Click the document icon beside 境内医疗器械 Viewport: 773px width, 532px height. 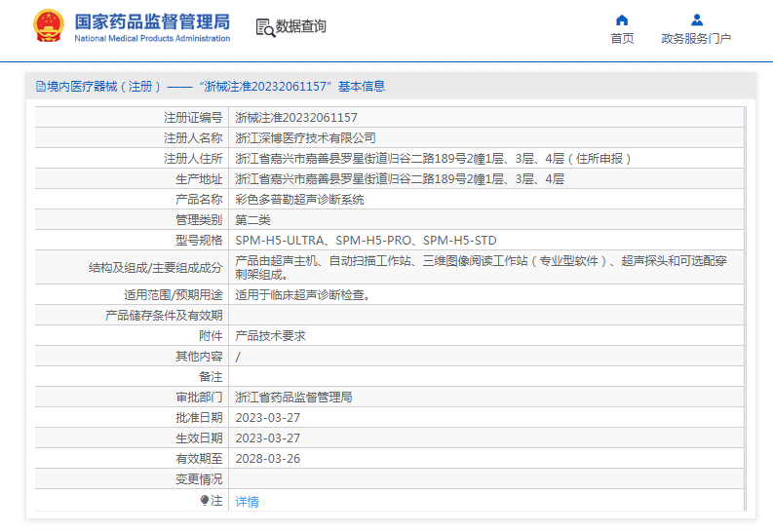[40, 87]
